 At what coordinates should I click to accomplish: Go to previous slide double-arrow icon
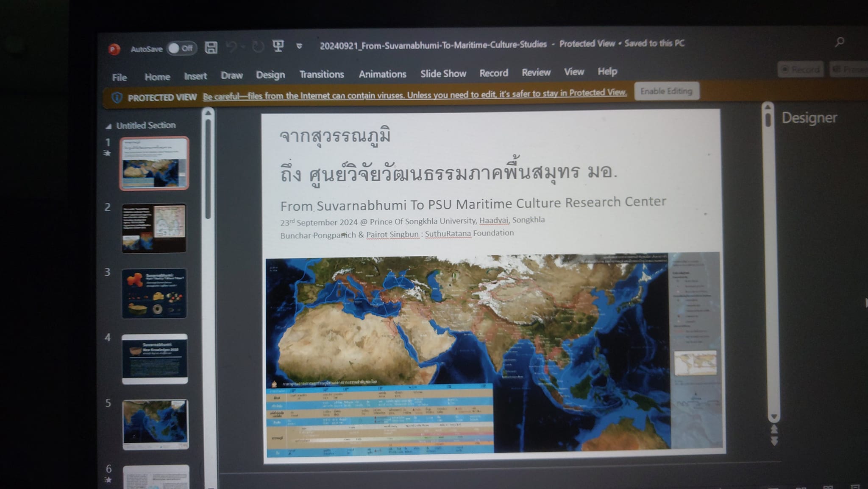coord(774,429)
